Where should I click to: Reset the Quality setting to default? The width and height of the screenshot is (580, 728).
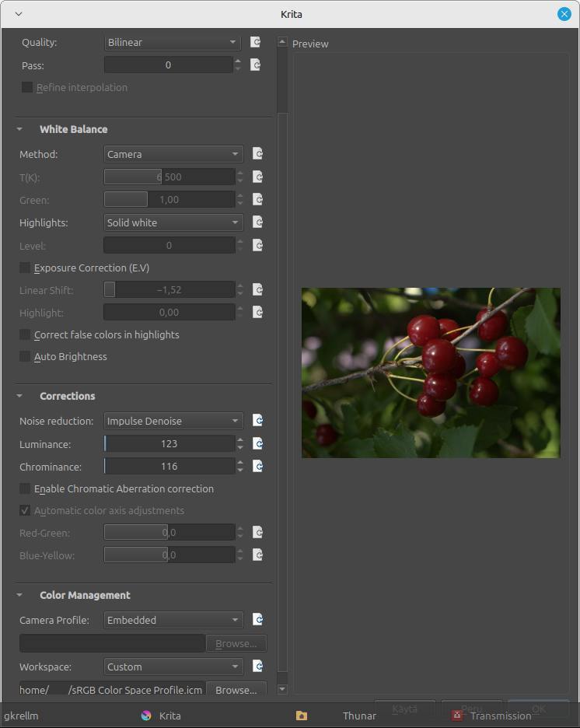tap(256, 42)
